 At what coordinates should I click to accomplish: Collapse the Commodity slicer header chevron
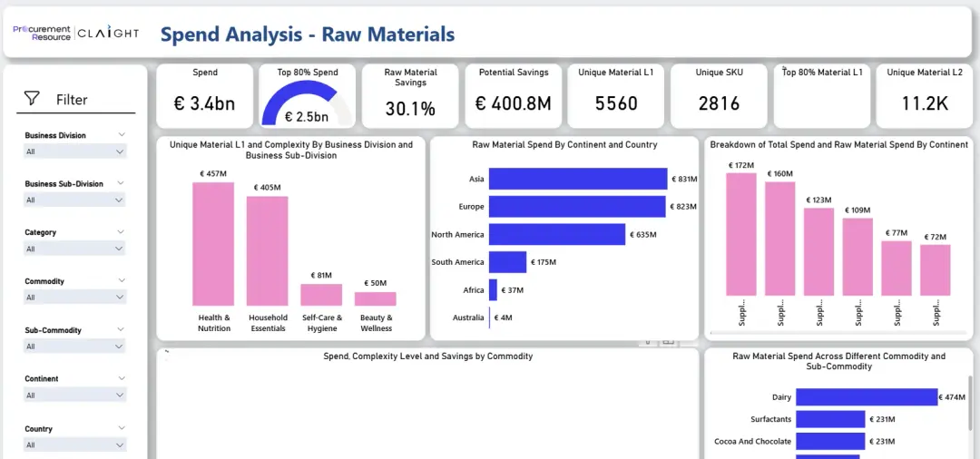tap(122, 280)
